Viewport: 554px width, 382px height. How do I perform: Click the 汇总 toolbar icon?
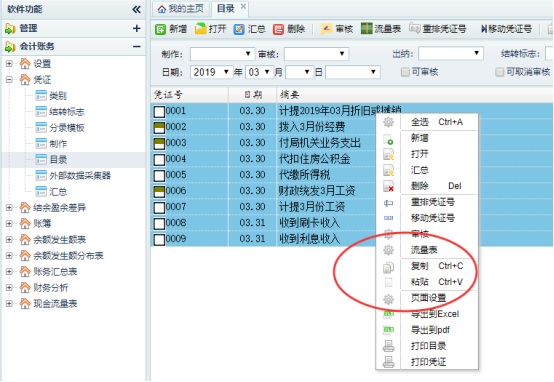tap(239, 29)
